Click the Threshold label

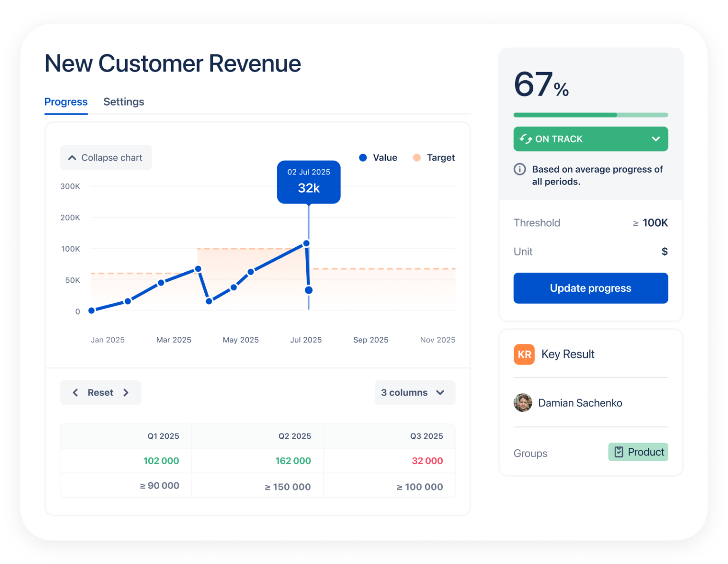point(537,223)
